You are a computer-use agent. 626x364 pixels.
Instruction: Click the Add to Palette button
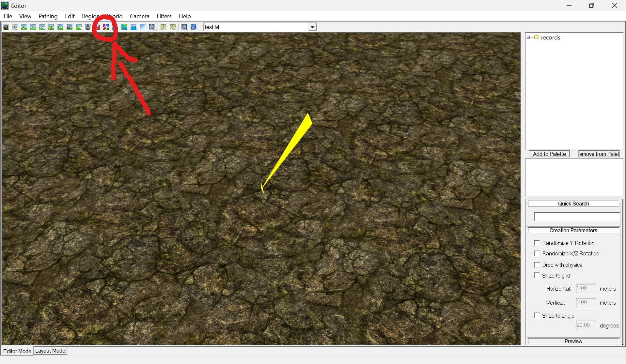549,154
